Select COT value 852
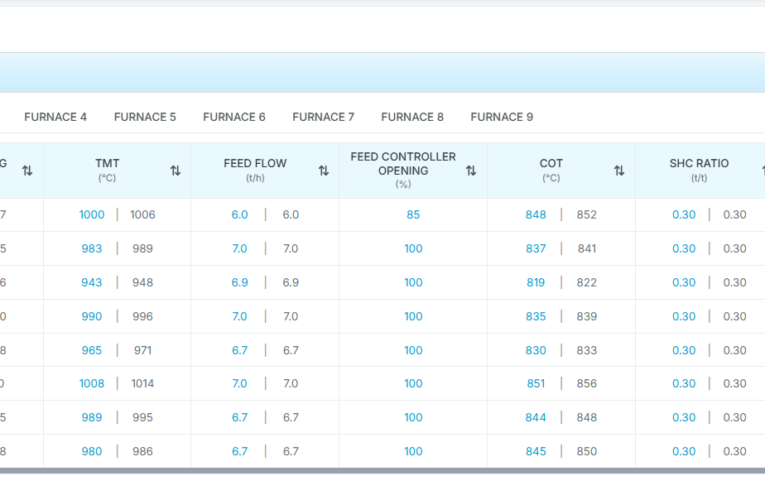The width and height of the screenshot is (765, 495). tap(586, 215)
